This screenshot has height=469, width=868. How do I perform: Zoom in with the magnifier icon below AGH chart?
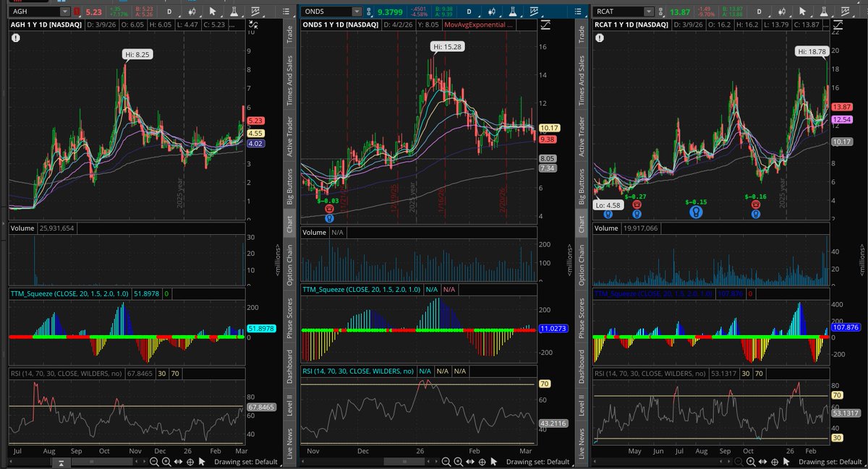tap(166, 462)
